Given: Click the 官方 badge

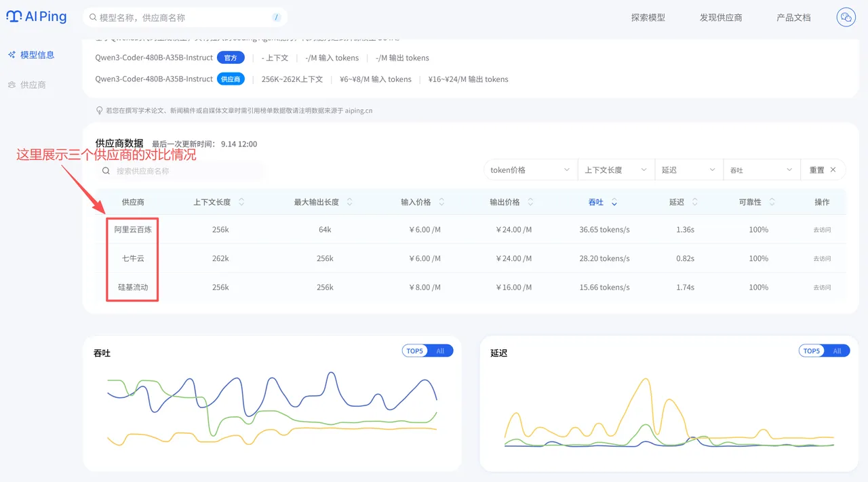Looking at the screenshot, I should [231, 58].
